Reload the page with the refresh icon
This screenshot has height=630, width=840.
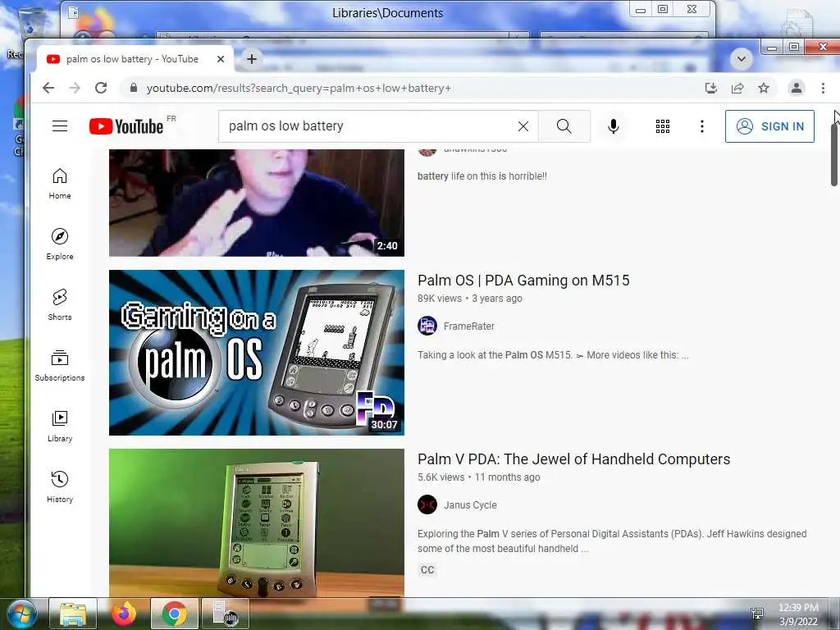click(101, 88)
